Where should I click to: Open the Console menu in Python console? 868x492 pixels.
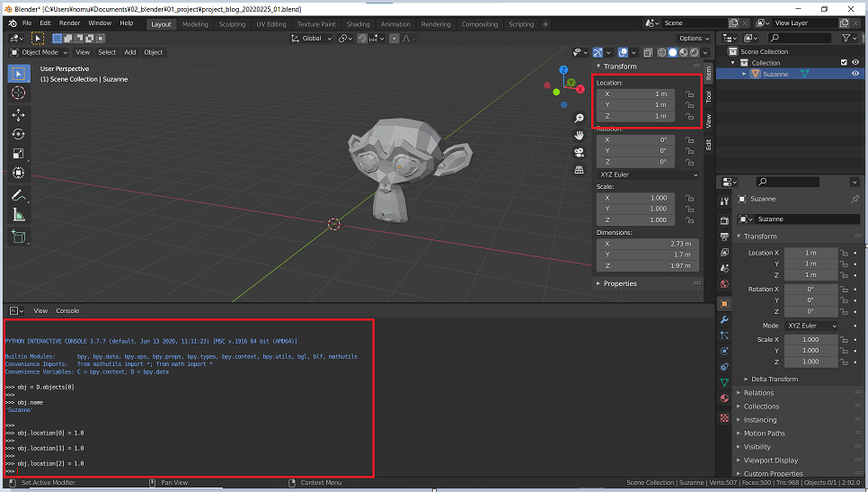(67, 311)
